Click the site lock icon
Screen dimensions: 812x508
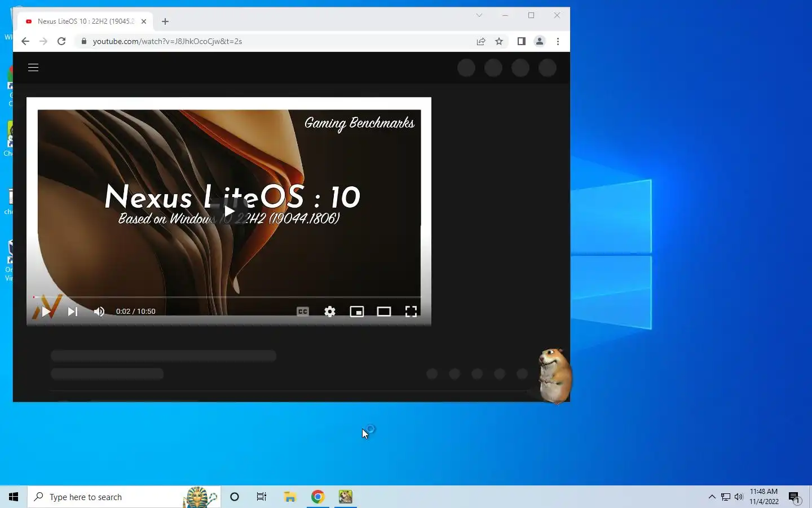(x=84, y=41)
